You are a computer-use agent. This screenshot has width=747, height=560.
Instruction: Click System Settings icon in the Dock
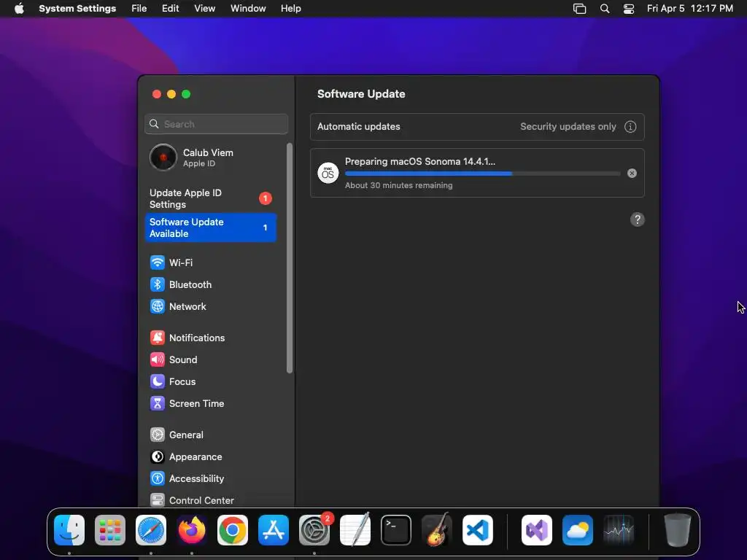coord(314,530)
